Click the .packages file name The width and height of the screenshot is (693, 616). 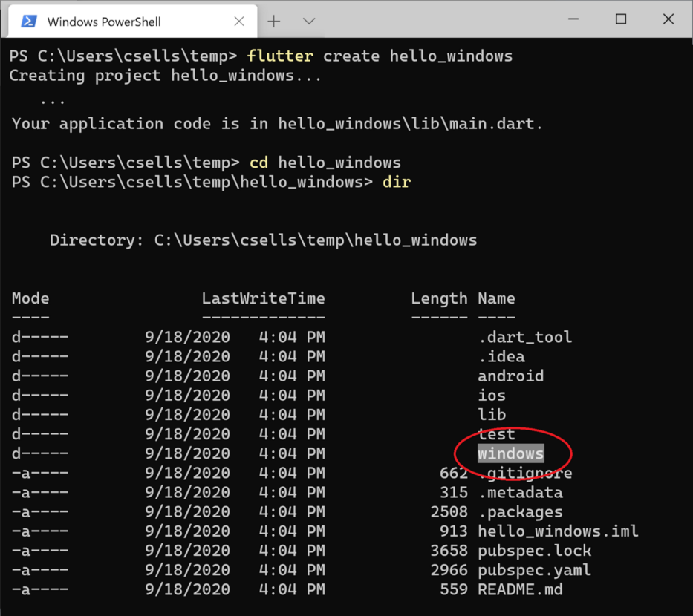521,512
